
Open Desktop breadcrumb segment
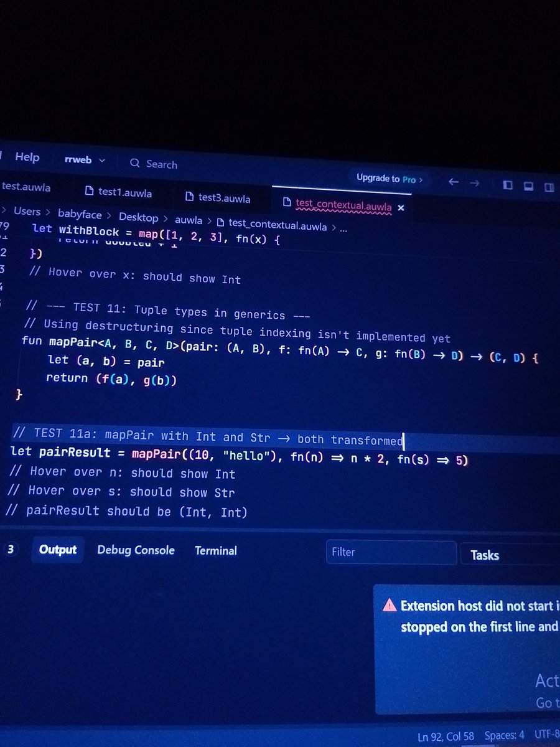(138, 217)
